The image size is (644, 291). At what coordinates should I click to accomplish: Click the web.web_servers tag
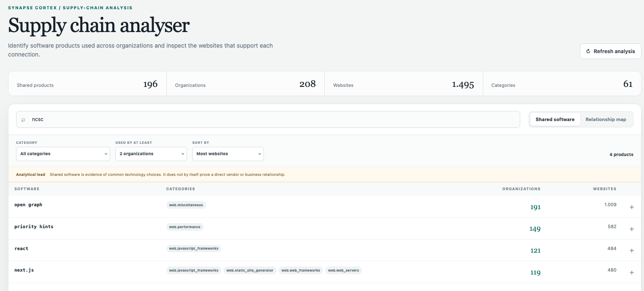343,270
